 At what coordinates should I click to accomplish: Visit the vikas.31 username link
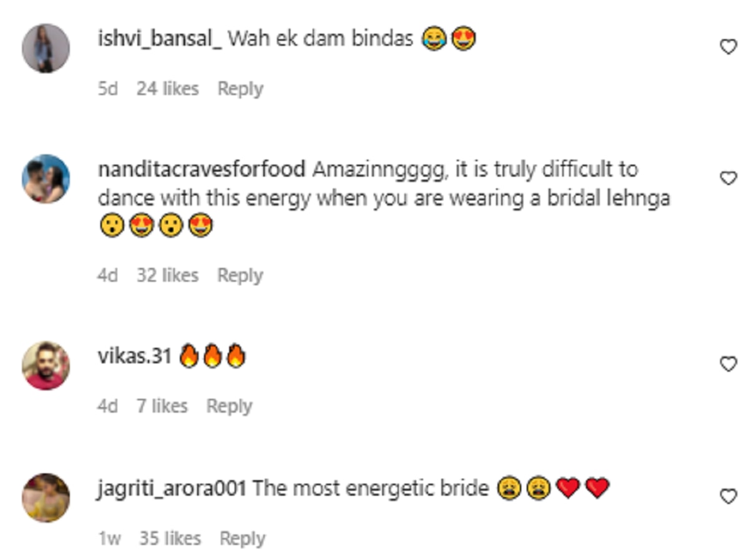(134, 356)
